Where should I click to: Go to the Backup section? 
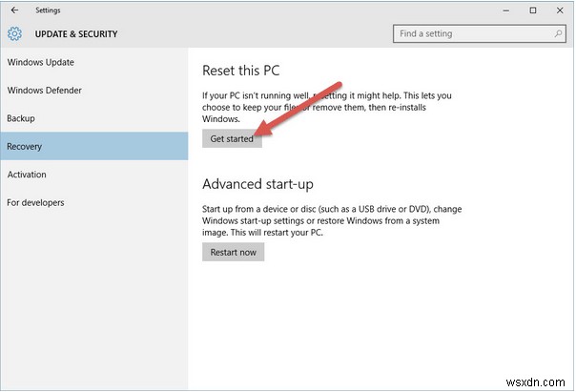(21, 118)
